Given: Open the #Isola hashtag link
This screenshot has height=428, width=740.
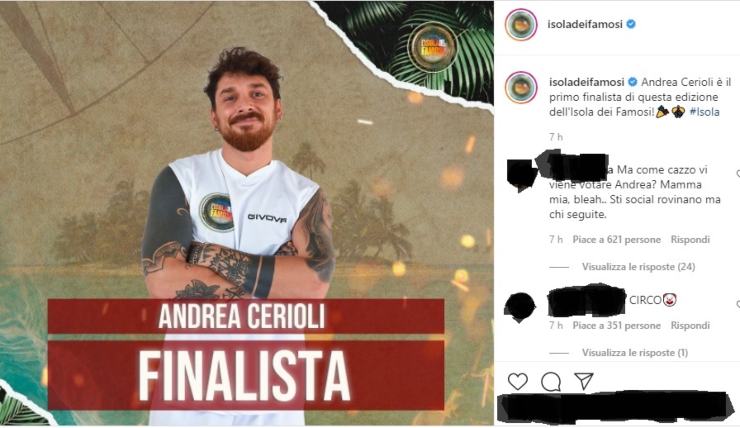Looking at the screenshot, I should [x=705, y=112].
